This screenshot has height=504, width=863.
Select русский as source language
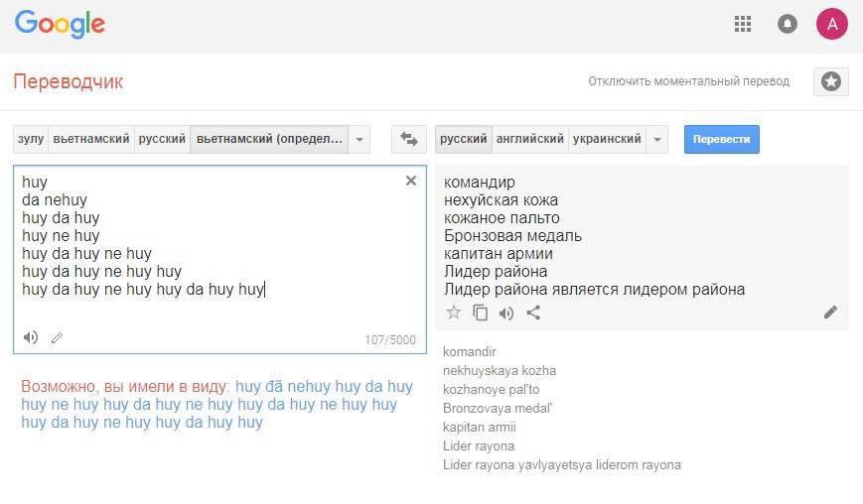[162, 139]
